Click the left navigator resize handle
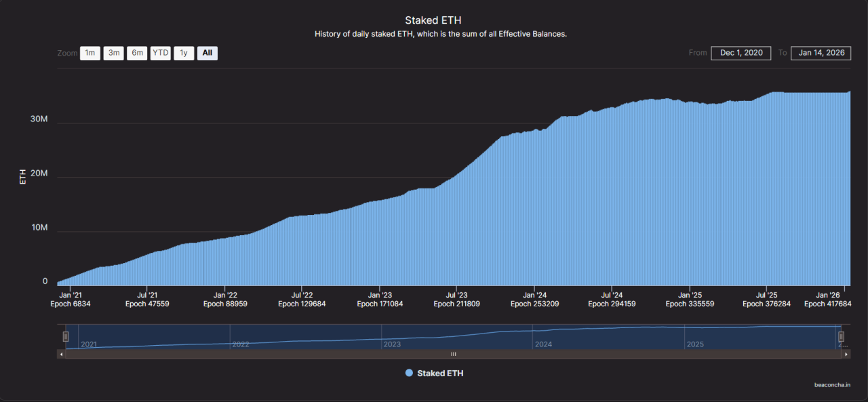Viewport: 868px width, 402px height. [x=65, y=336]
